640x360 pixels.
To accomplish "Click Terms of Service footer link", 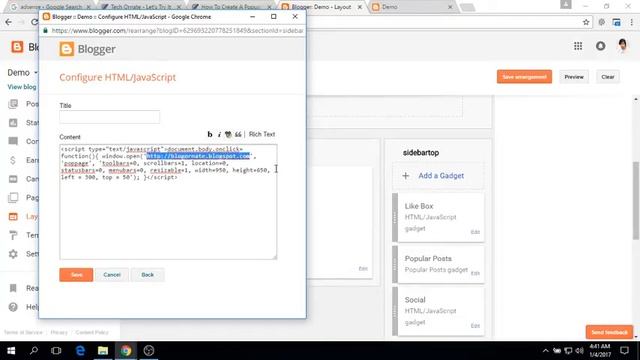I will [23, 332].
